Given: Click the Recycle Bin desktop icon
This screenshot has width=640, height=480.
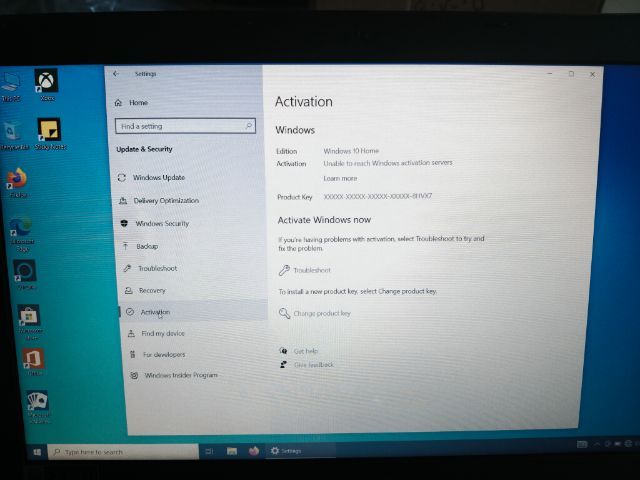Looking at the screenshot, I should point(13,136).
